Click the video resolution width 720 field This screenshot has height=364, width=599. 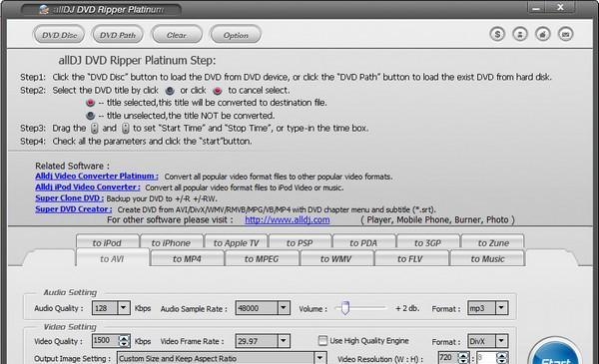[x=448, y=358]
